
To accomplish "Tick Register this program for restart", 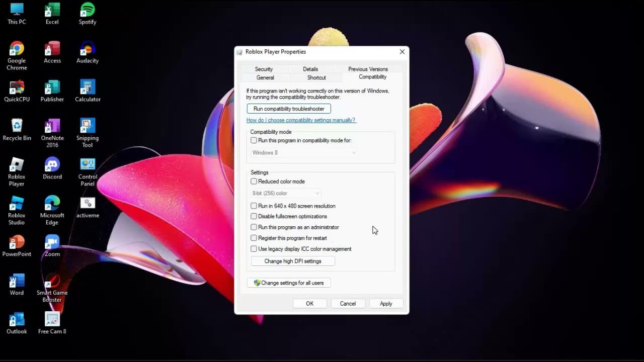I will point(254,238).
